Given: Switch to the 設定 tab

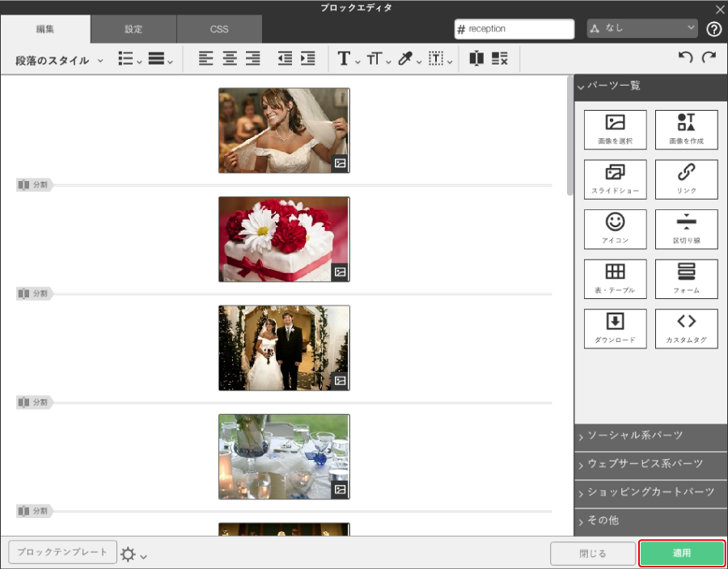Looking at the screenshot, I should click(x=133, y=29).
